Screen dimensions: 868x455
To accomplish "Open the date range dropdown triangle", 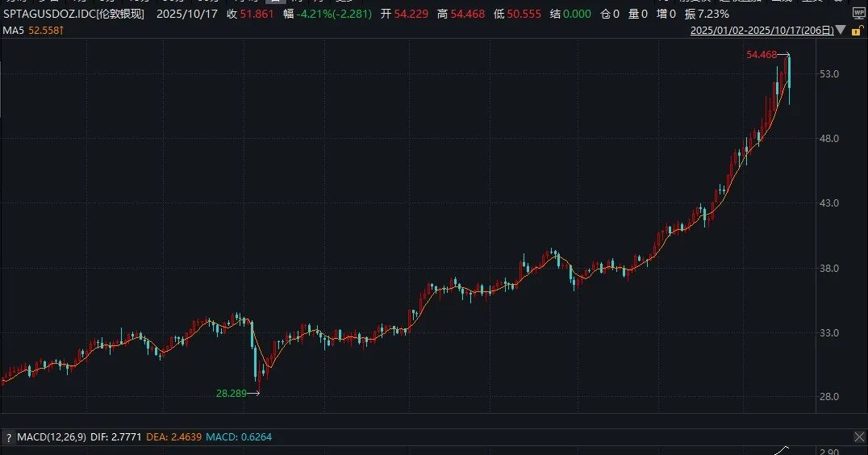I will pyautogui.click(x=841, y=30).
